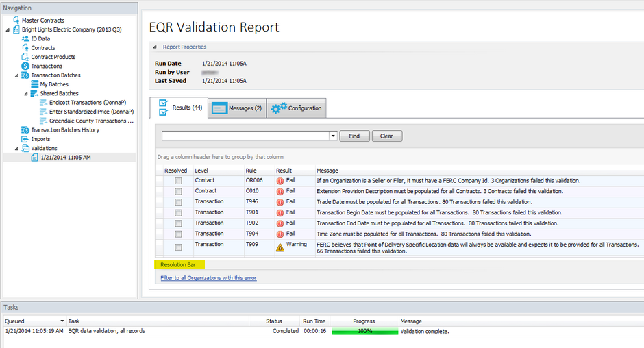Check Resolved box for rule T909
This screenshot has height=348, width=644.
click(178, 247)
